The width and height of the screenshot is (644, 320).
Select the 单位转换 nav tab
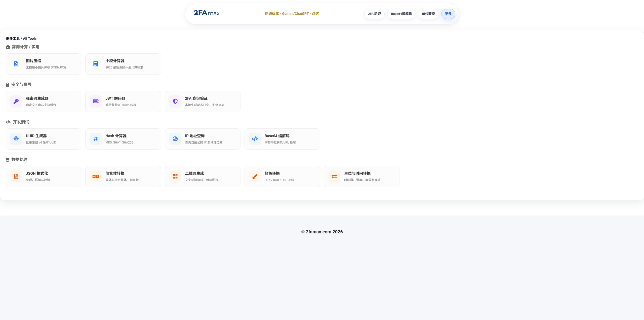point(428,14)
